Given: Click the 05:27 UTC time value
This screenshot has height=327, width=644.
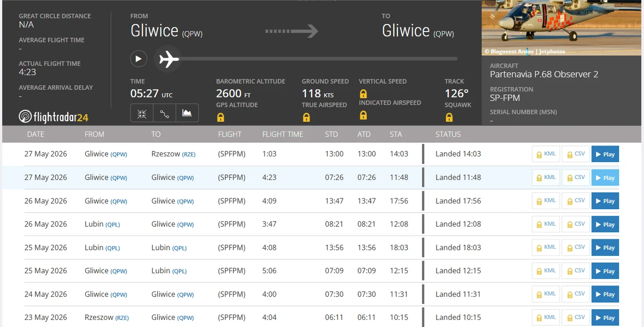Looking at the screenshot, I should (151, 93).
